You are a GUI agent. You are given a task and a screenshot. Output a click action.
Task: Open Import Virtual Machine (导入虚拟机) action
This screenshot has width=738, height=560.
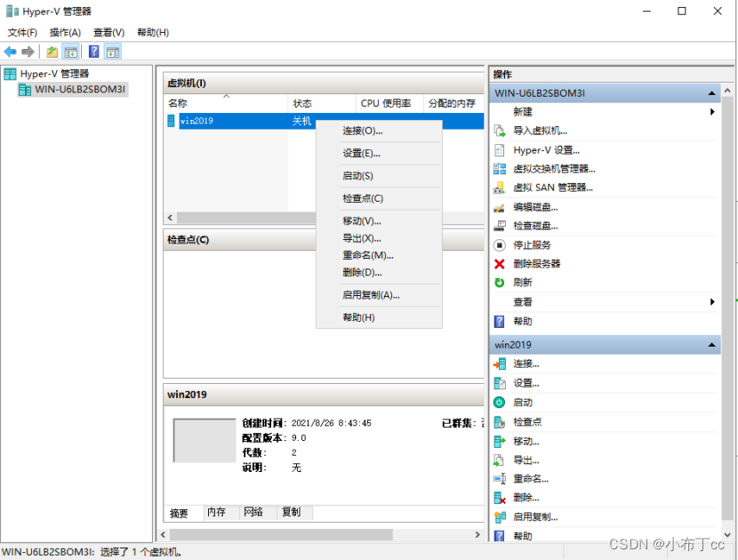(539, 131)
